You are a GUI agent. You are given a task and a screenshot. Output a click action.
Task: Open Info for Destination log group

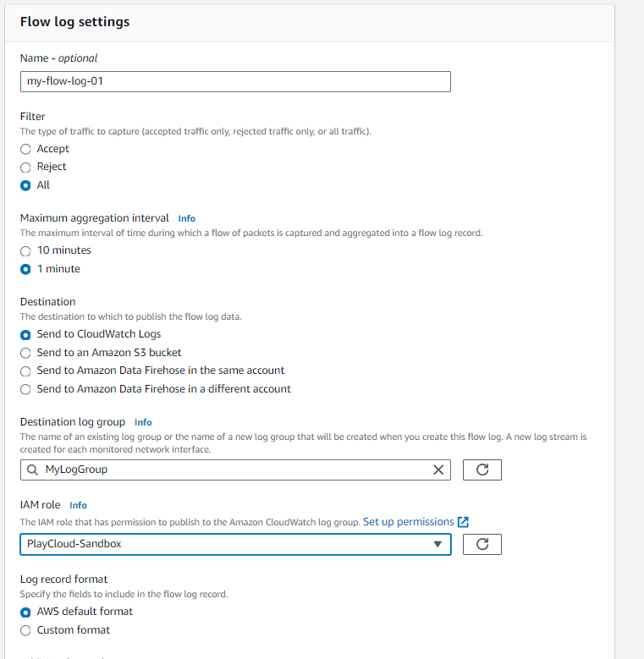143,422
